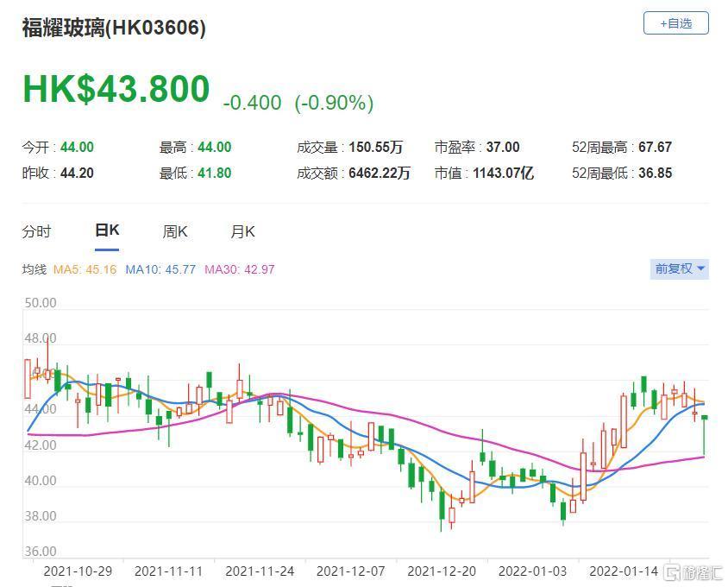728x587 pixels.
Task: Click the MA5: 45.16 indicator label
Action: click(x=85, y=269)
